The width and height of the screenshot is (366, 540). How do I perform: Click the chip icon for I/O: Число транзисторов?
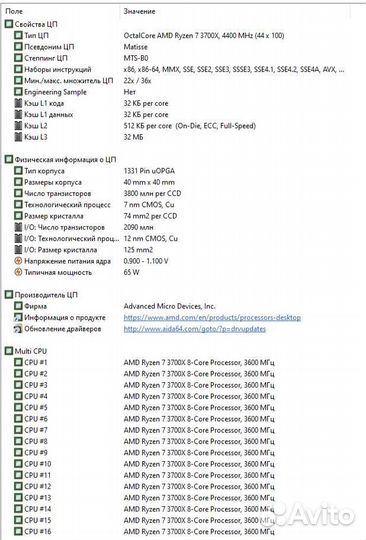point(18,227)
